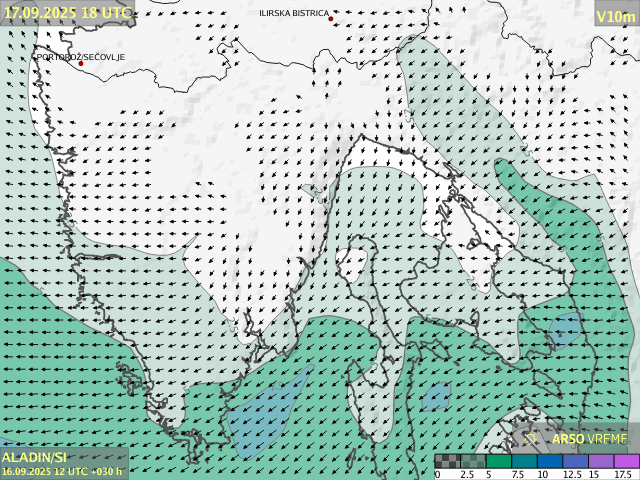
Task: Click the indigo legend swatch for 12.5–15
Action: click(x=576, y=461)
